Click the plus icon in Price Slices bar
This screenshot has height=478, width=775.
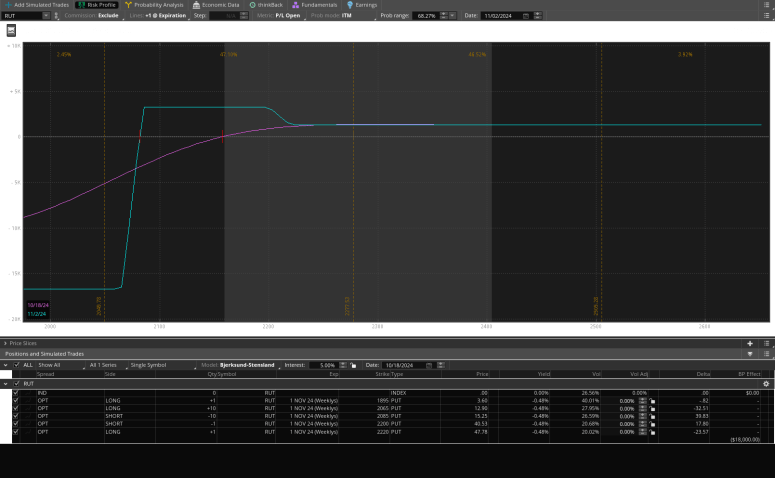[750, 343]
